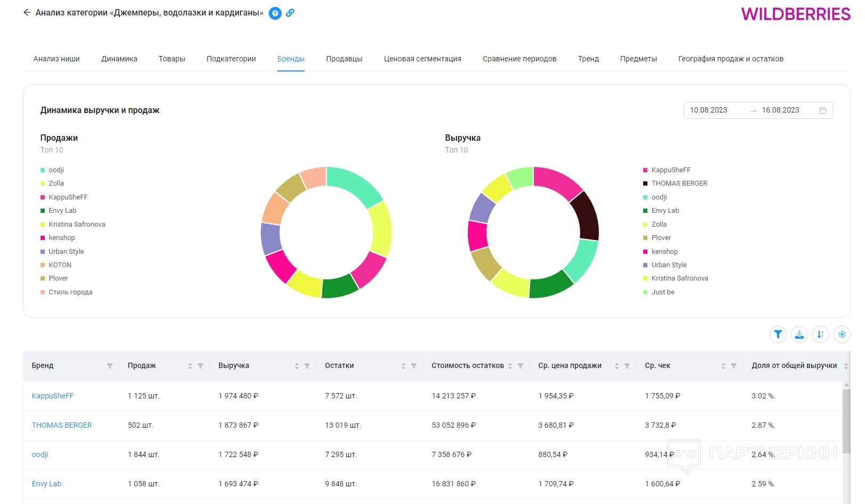Viewport: 865px width, 504px height.
Task: Click the back arrow beside the page title
Action: [x=27, y=13]
